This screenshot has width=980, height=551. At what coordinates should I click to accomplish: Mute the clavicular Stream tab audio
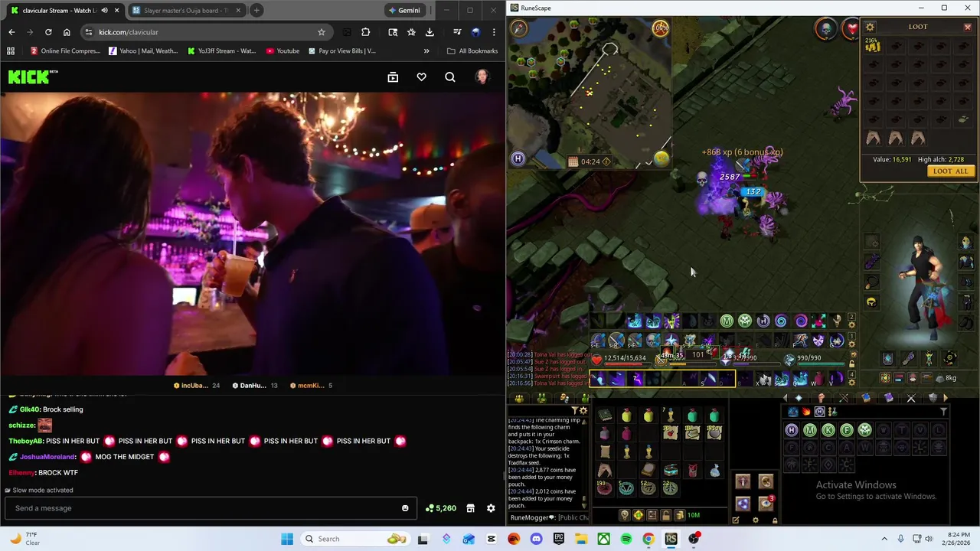104,10
